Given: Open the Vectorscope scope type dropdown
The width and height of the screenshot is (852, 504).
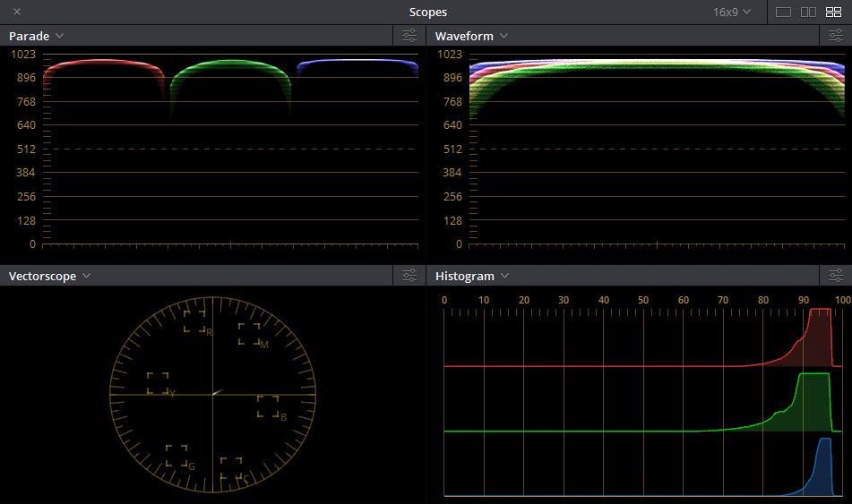Looking at the screenshot, I should point(49,277).
